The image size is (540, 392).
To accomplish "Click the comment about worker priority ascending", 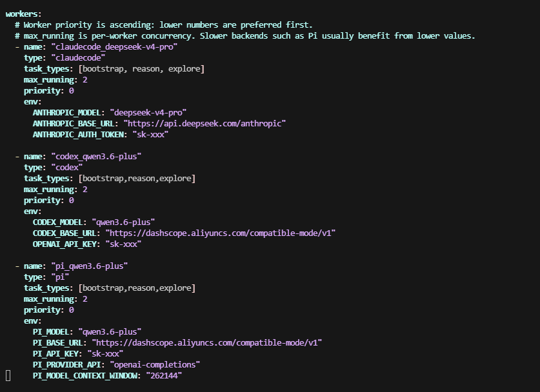I will pyautogui.click(x=164, y=25).
